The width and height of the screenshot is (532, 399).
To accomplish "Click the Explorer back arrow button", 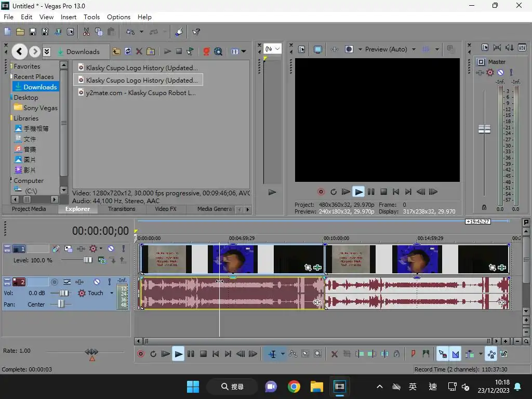I will tap(19, 51).
